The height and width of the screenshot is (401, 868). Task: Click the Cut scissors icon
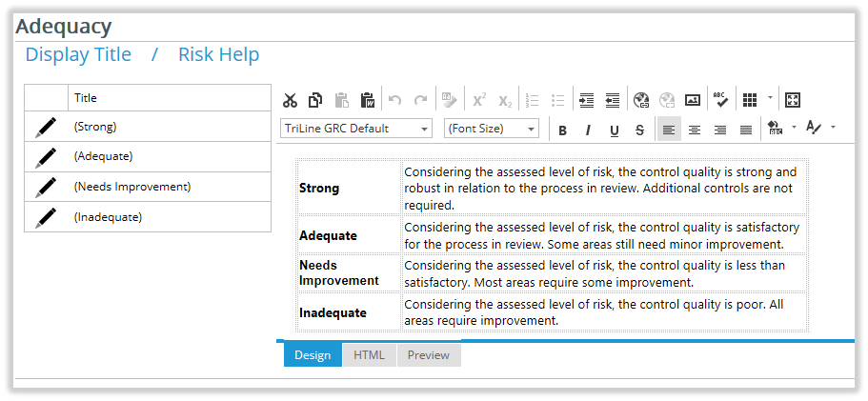pos(290,100)
